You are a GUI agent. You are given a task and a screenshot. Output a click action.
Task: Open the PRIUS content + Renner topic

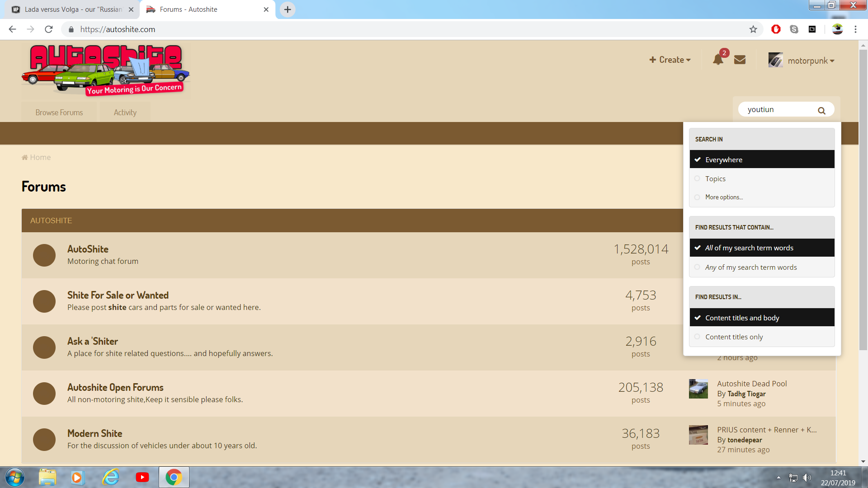point(767,430)
